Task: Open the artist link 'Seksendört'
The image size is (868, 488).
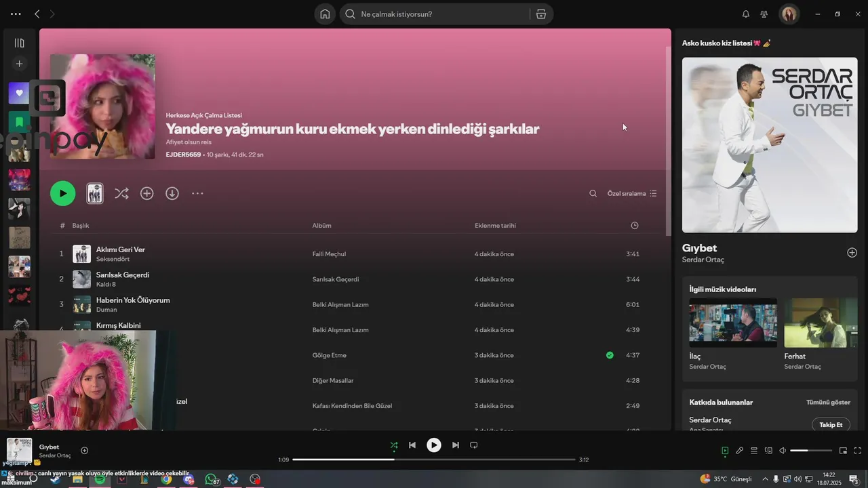Action: tap(113, 259)
